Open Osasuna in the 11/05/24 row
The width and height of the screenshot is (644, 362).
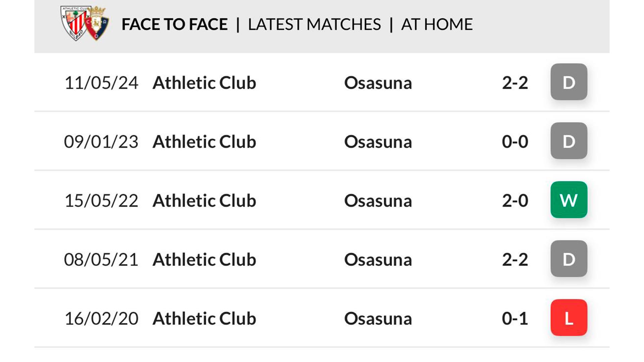(x=378, y=83)
